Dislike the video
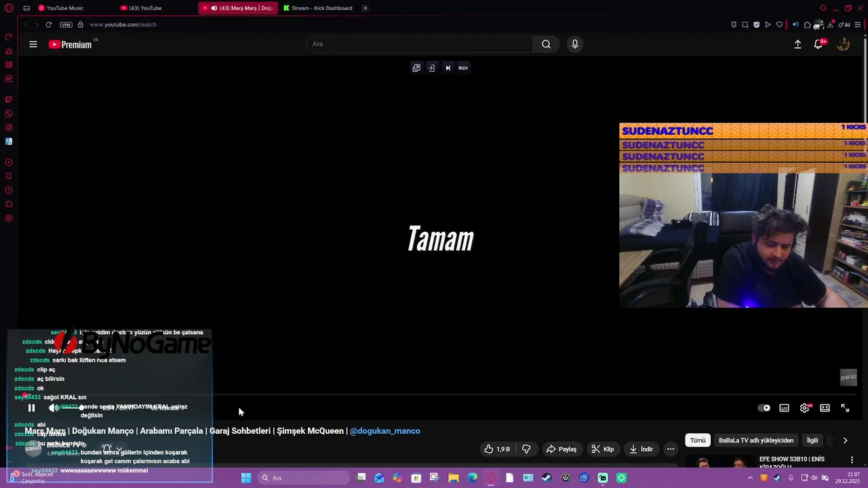 click(526, 449)
